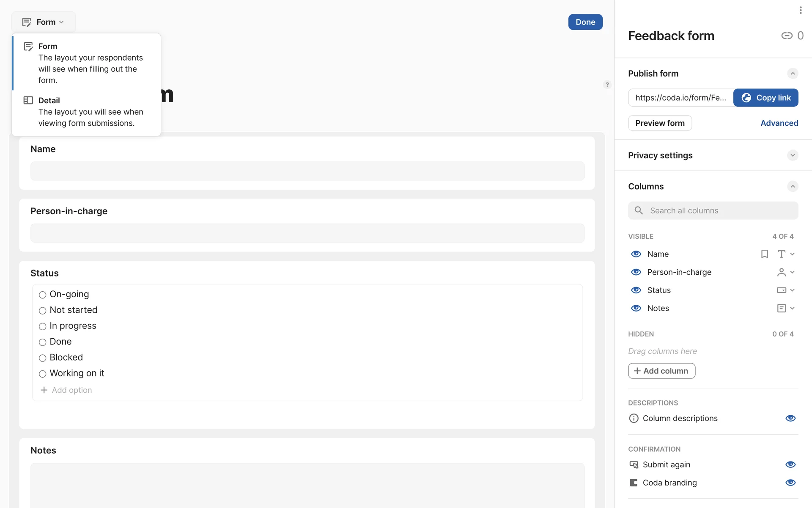Click the link count icon beside Feedback form
This screenshot has height=508, width=812.
(787, 36)
